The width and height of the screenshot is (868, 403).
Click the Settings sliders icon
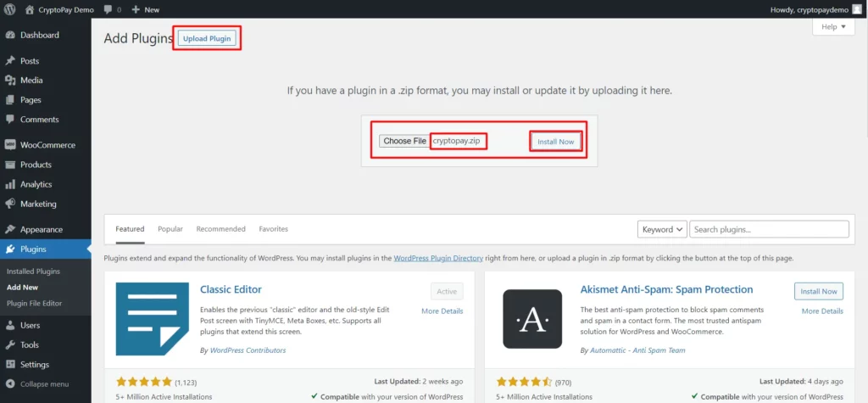tap(10, 364)
